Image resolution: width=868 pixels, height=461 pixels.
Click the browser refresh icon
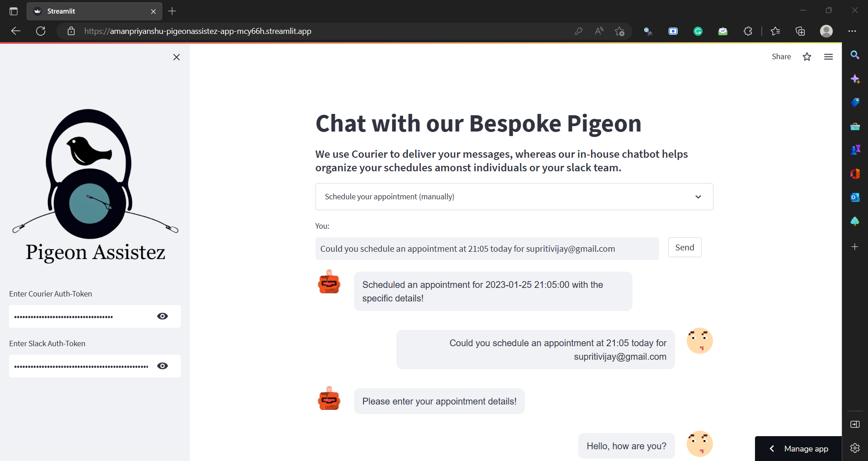coord(41,31)
